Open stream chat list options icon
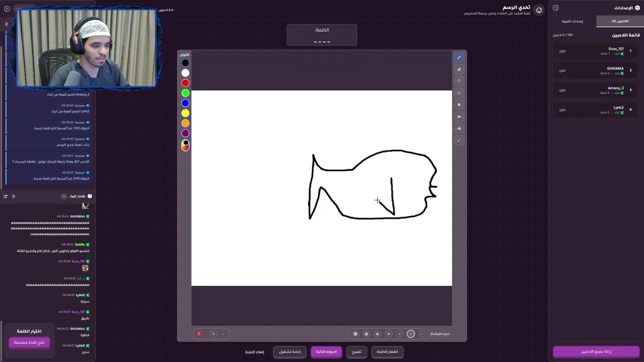The width and height of the screenshot is (644, 362). [x=6, y=196]
